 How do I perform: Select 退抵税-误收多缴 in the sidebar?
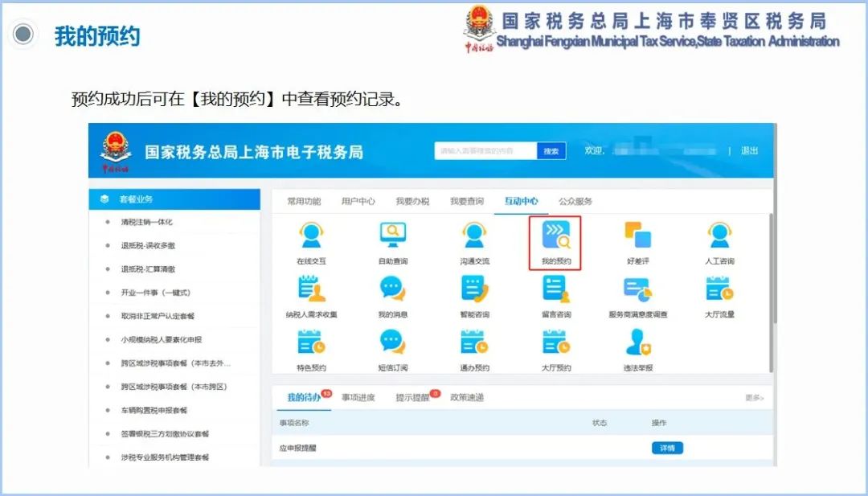pos(148,246)
